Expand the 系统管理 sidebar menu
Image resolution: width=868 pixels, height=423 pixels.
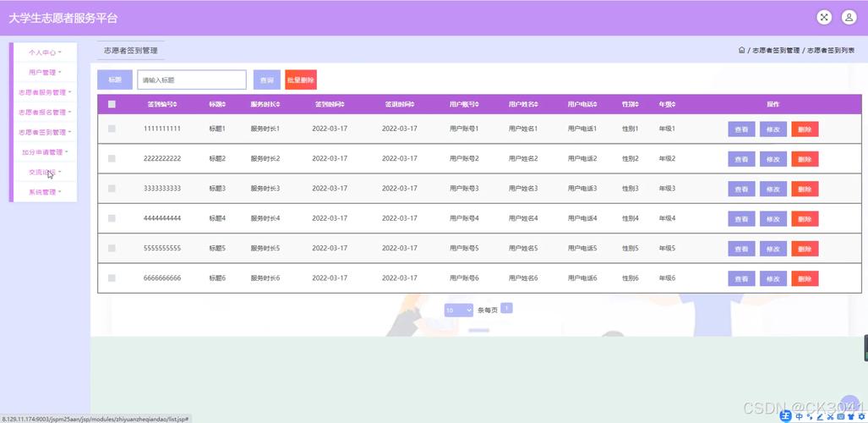pos(45,192)
